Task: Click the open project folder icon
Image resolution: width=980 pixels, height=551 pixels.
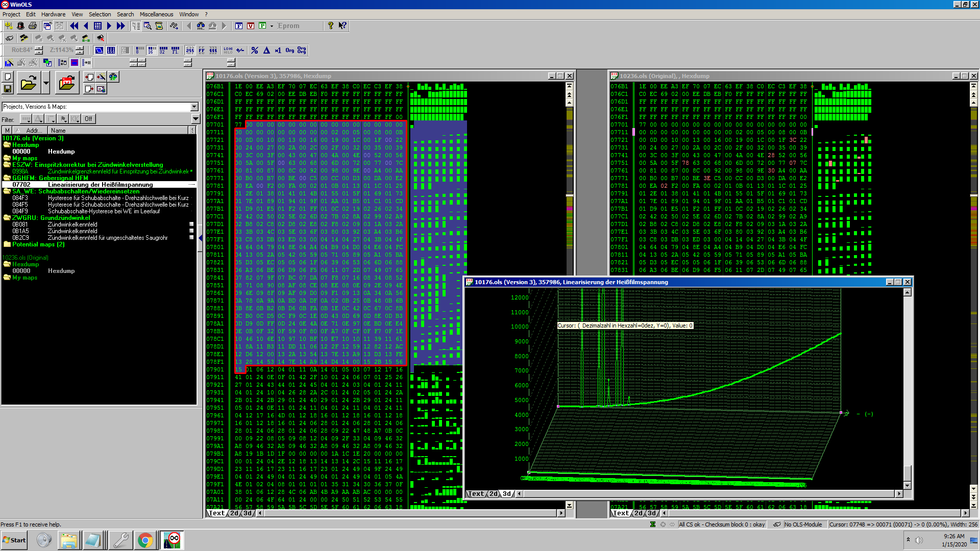Action: 29,83
